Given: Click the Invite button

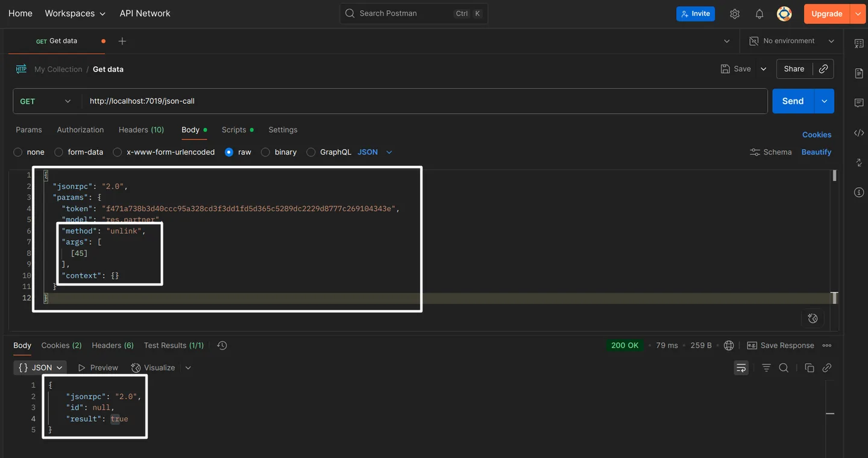Looking at the screenshot, I should (696, 14).
